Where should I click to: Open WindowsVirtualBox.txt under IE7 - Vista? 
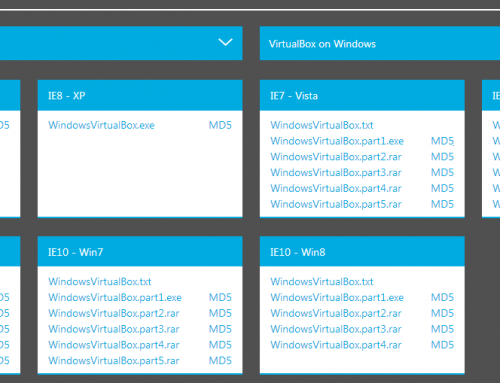[x=322, y=125]
